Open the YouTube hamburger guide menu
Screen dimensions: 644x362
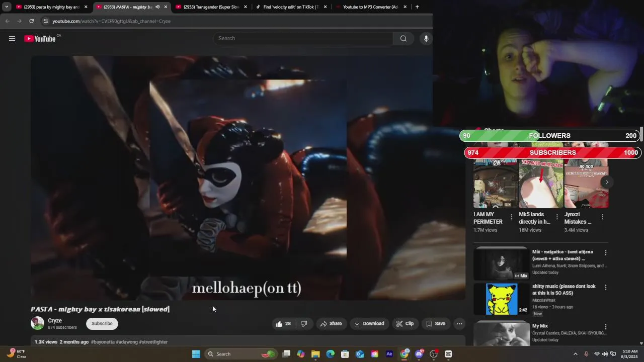click(x=12, y=39)
